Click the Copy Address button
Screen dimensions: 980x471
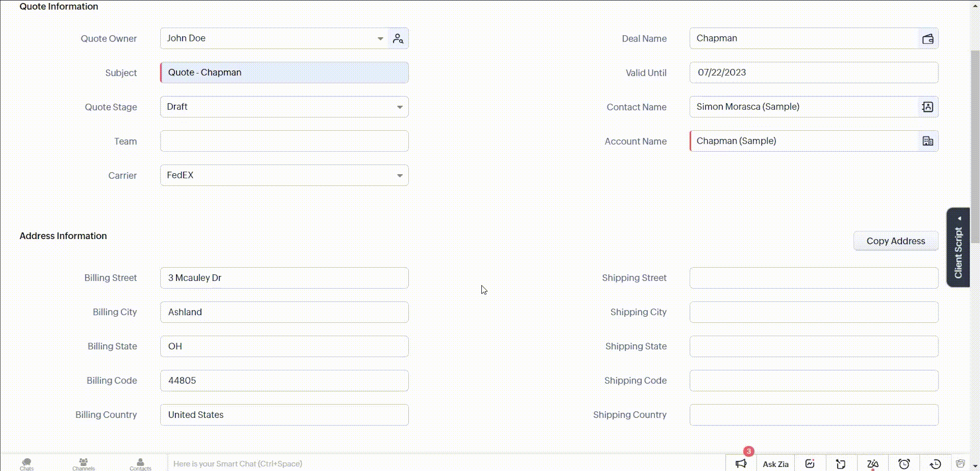point(895,241)
